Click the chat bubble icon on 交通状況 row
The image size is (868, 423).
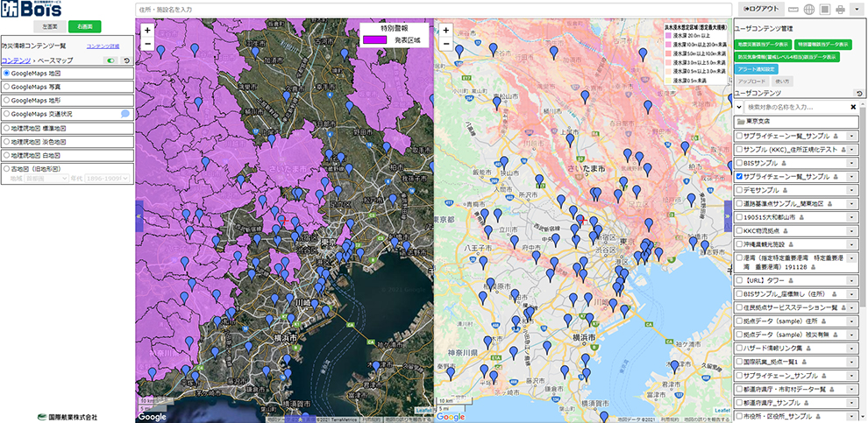pos(125,114)
